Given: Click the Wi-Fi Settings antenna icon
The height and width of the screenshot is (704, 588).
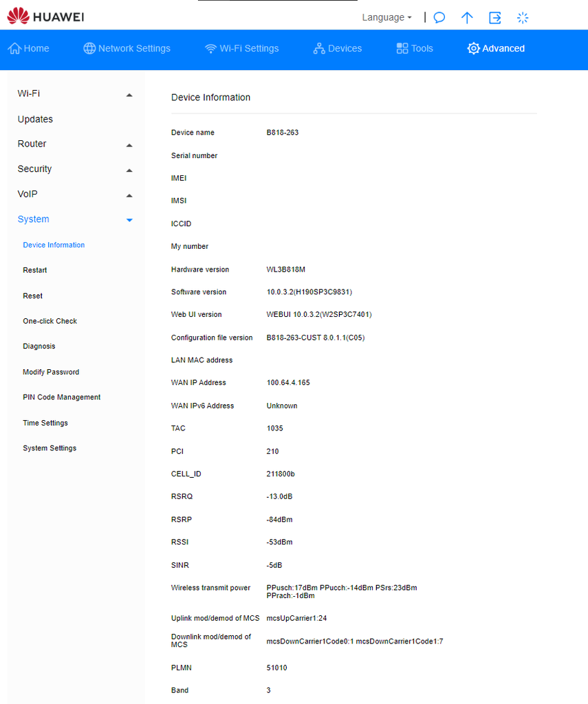Looking at the screenshot, I should [x=210, y=48].
